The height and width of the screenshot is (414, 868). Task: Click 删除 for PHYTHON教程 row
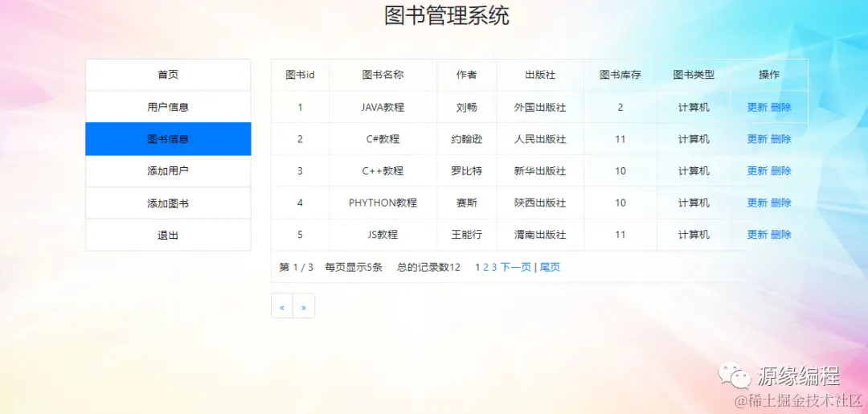(781, 203)
